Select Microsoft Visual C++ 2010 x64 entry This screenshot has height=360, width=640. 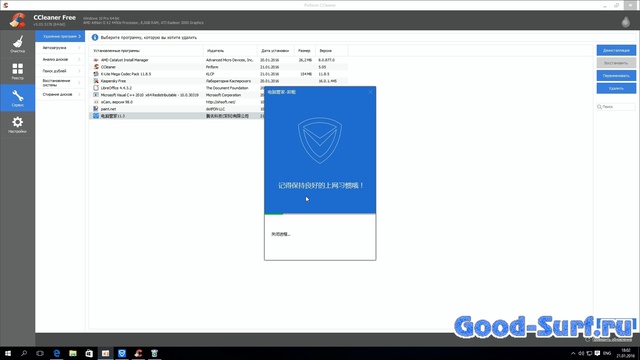(x=149, y=95)
